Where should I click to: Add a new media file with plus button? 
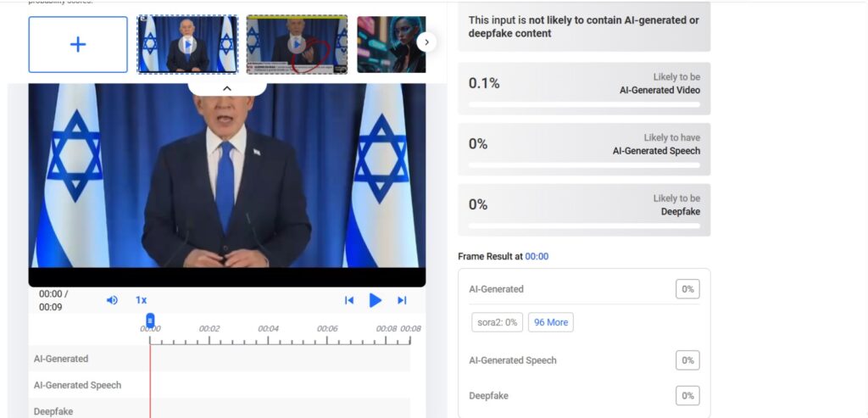(x=78, y=44)
